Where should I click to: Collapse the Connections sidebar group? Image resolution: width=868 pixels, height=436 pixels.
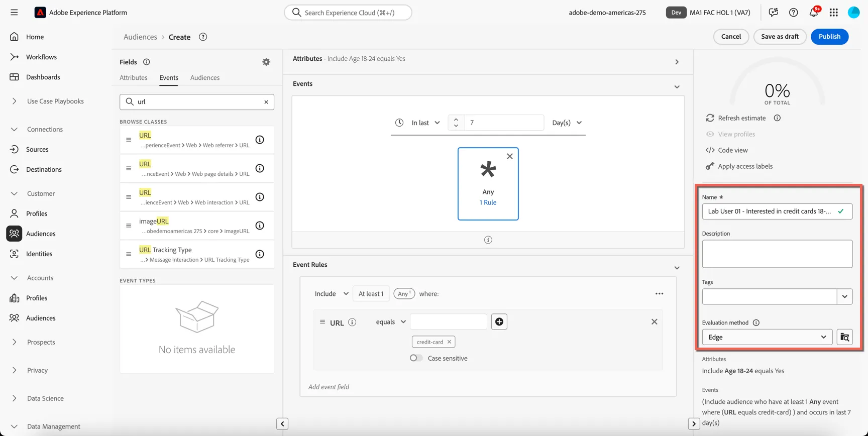(x=14, y=130)
